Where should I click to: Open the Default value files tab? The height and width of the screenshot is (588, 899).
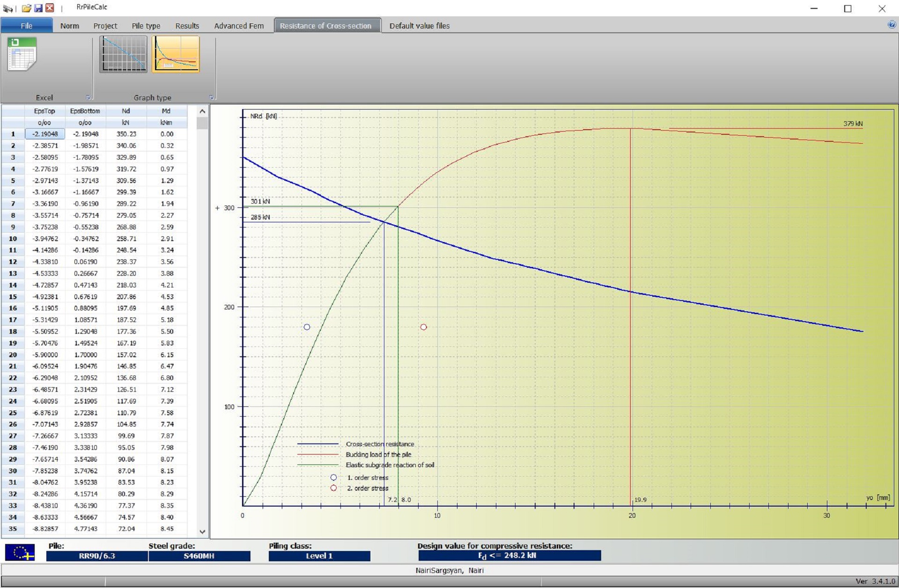419,26
